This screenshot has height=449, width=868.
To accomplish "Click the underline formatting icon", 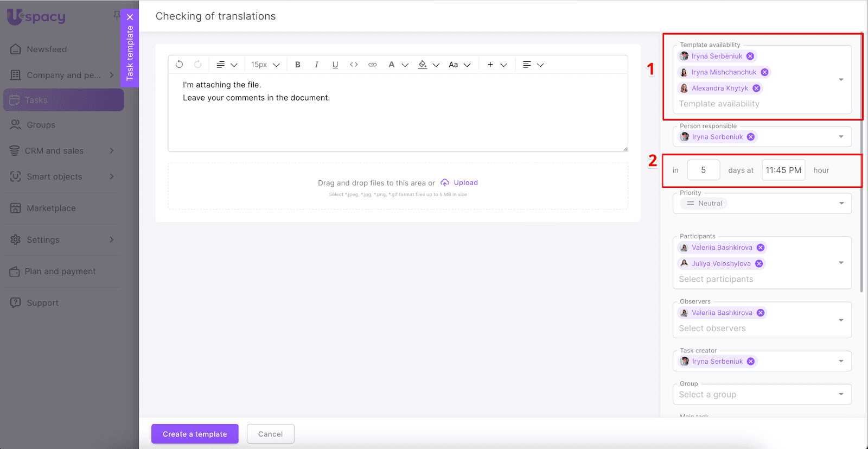I will point(335,65).
